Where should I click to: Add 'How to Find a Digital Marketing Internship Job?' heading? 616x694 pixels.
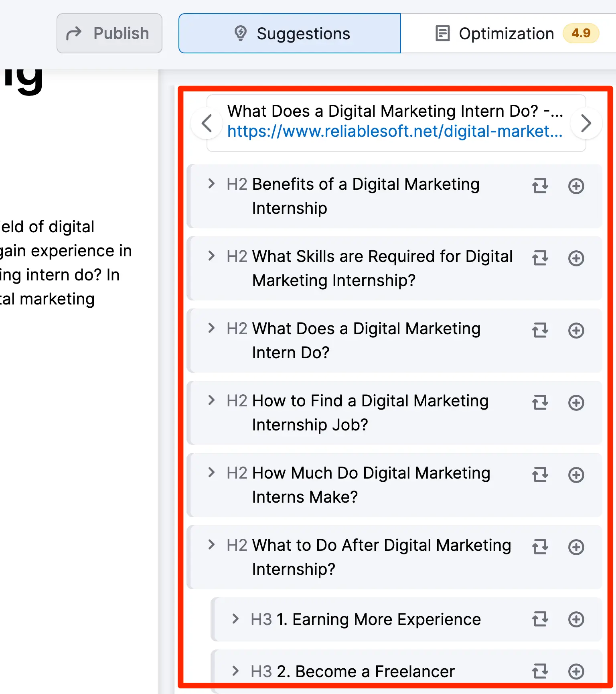pos(576,403)
